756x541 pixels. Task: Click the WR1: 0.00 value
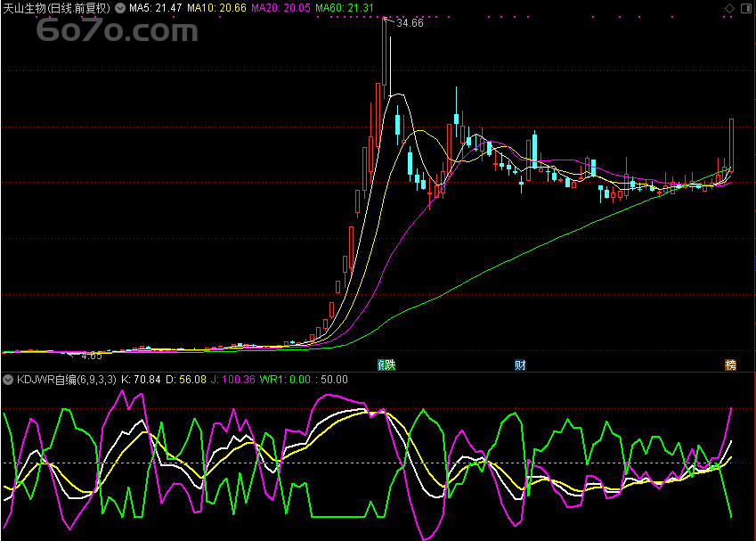285,380
